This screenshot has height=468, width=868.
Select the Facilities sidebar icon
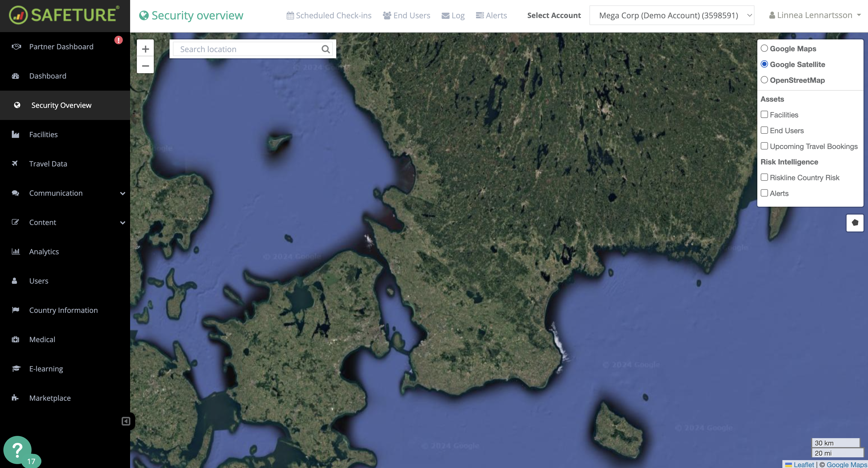(15, 134)
